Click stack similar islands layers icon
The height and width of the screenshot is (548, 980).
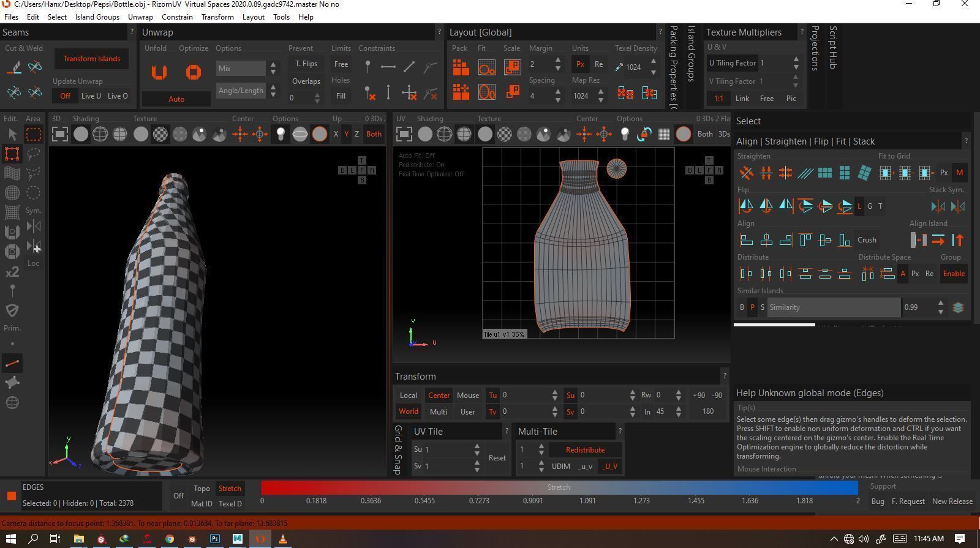coord(959,307)
